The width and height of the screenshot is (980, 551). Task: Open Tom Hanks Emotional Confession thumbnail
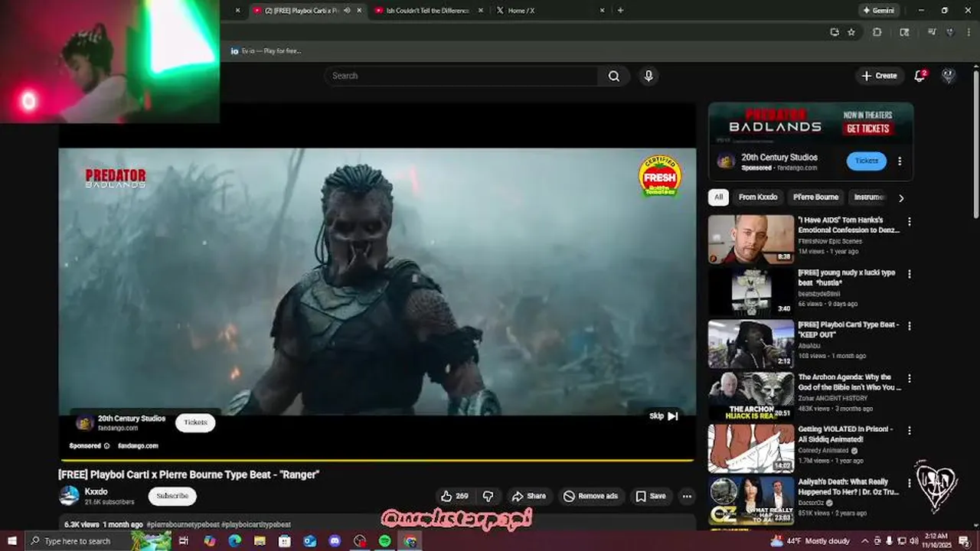(x=751, y=239)
